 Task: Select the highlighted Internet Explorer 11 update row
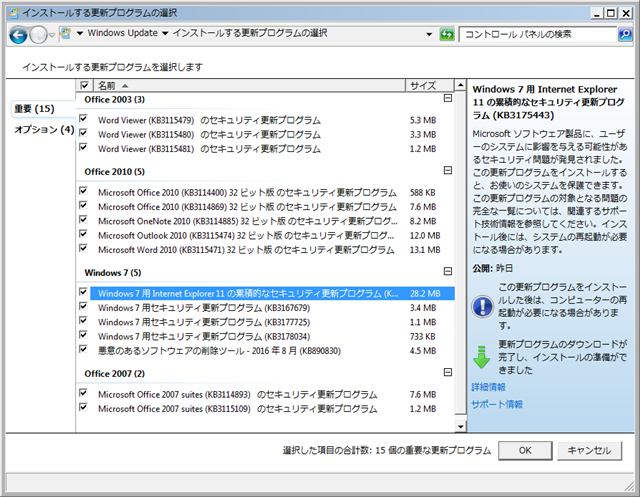click(x=272, y=294)
